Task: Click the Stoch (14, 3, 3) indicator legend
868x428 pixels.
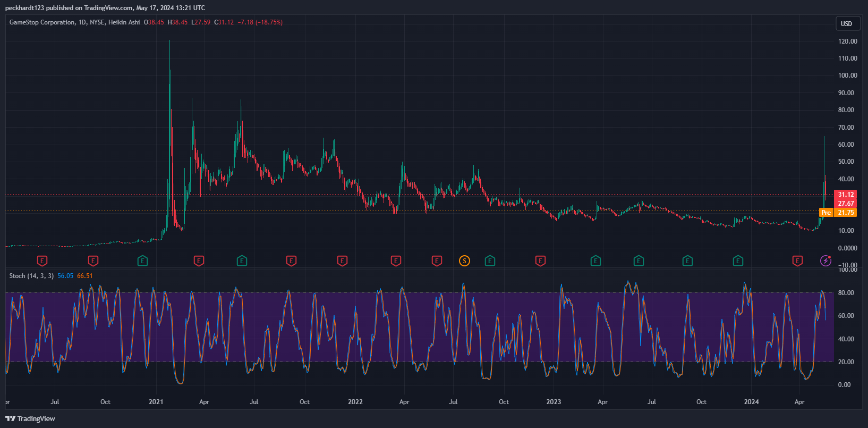Action: coord(31,276)
